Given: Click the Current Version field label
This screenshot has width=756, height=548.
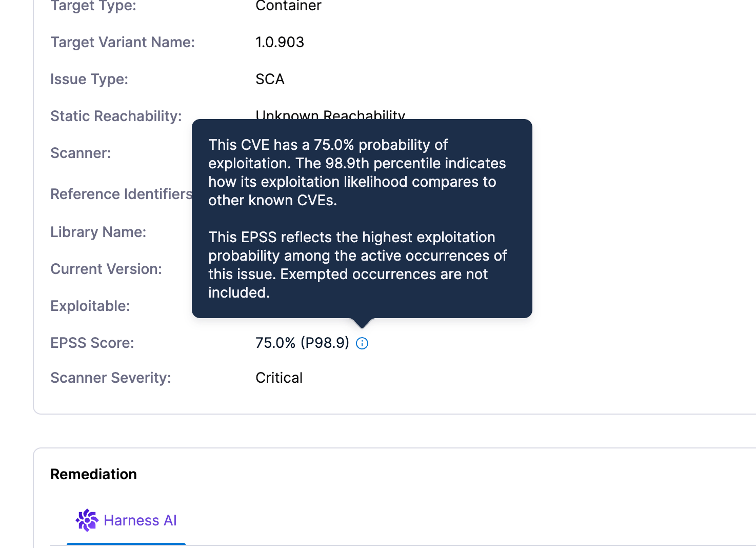Looking at the screenshot, I should pyautogui.click(x=106, y=269).
